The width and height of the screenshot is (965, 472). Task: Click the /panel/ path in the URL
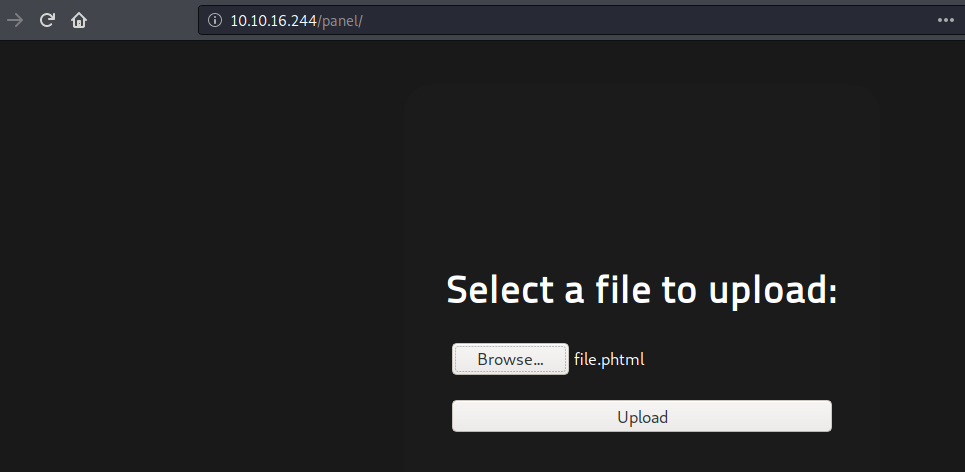point(340,20)
